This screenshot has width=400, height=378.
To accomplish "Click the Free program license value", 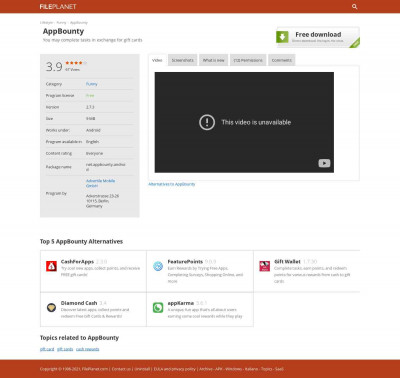I will click(x=90, y=96).
